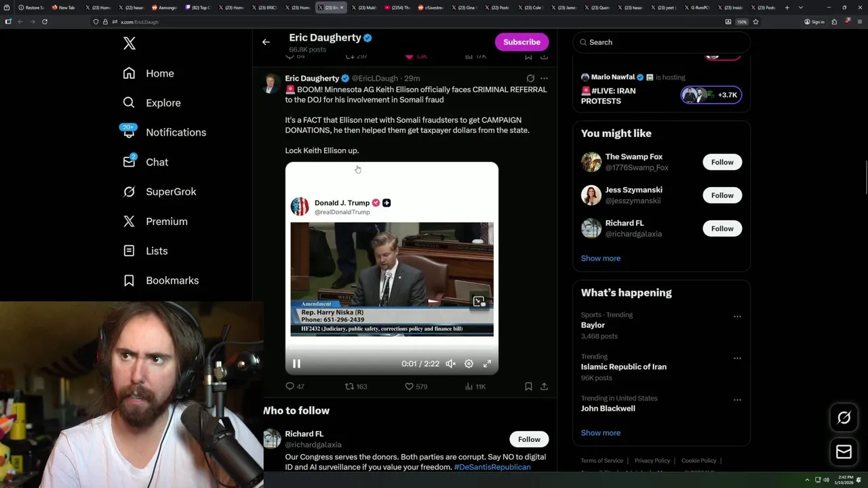
Task: Click the X logo in the sidebar
Action: coord(130,43)
